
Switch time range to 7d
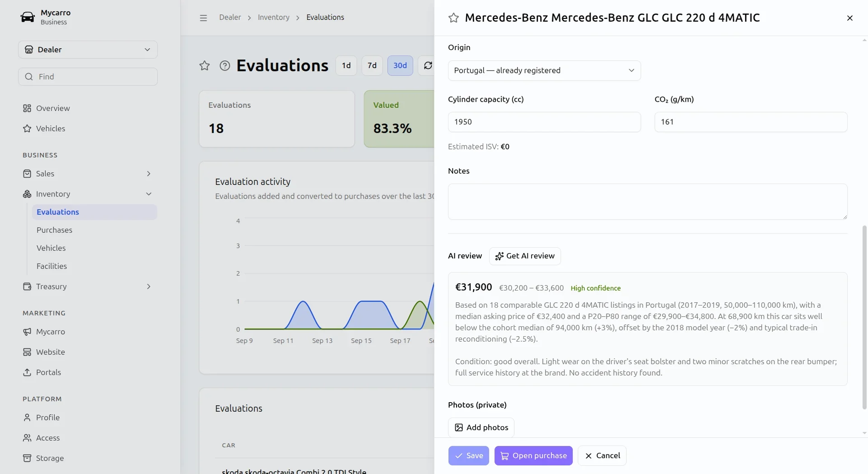(x=372, y=66)
